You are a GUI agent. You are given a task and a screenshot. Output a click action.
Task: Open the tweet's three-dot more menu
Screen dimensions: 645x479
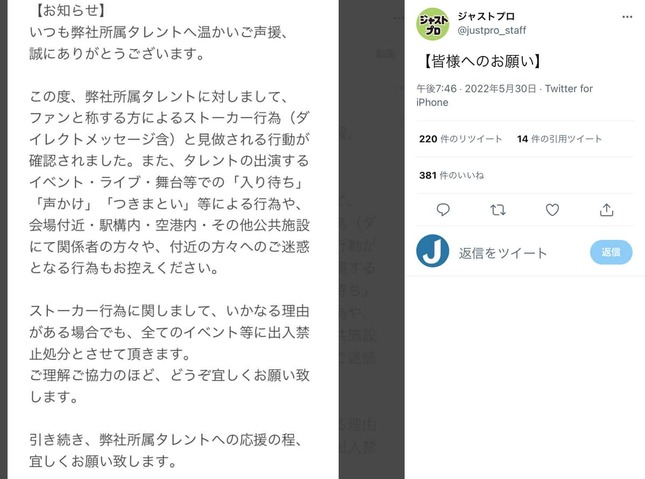click(627, 16)
